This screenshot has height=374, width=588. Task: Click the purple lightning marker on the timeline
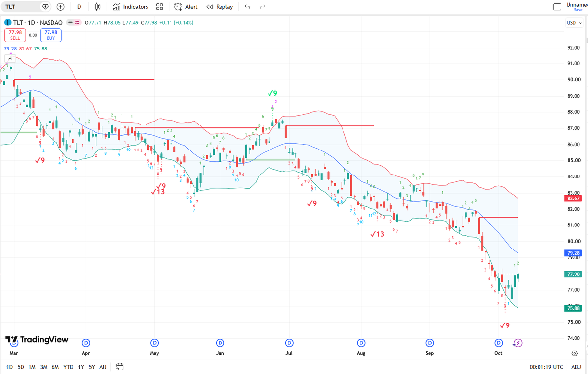tap(518, 343)
